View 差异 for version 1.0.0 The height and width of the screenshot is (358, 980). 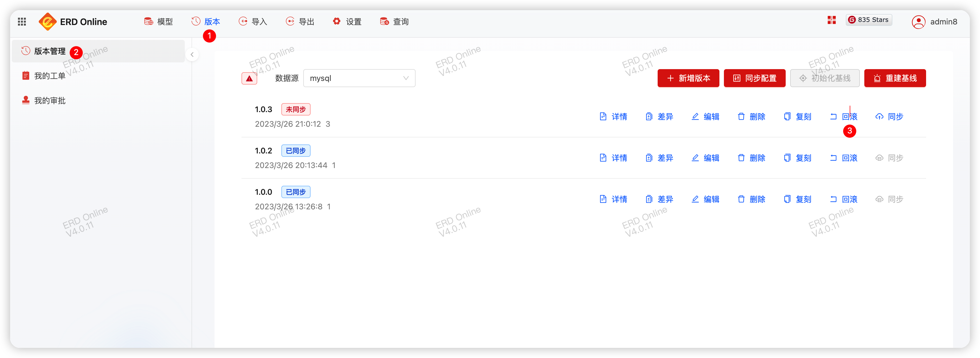point(659,199)
